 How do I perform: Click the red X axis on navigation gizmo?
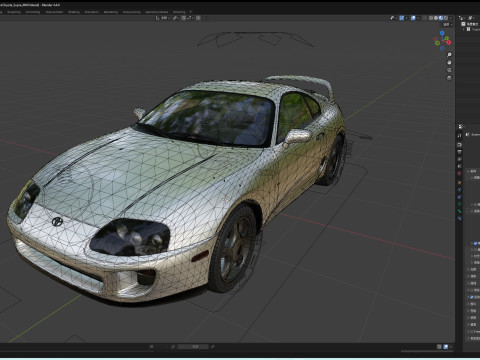pos(449,42)
